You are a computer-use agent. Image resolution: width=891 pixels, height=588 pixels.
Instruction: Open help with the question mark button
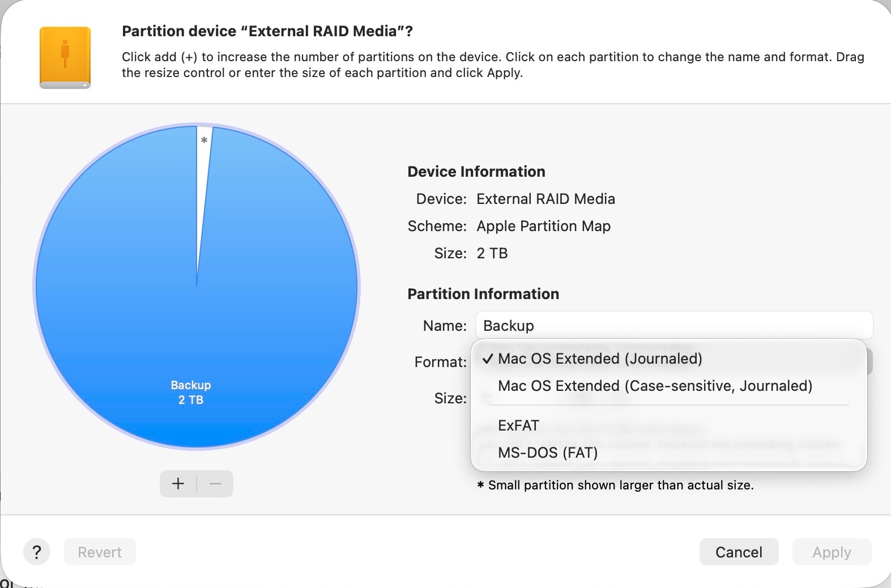(x=37, y=552)
